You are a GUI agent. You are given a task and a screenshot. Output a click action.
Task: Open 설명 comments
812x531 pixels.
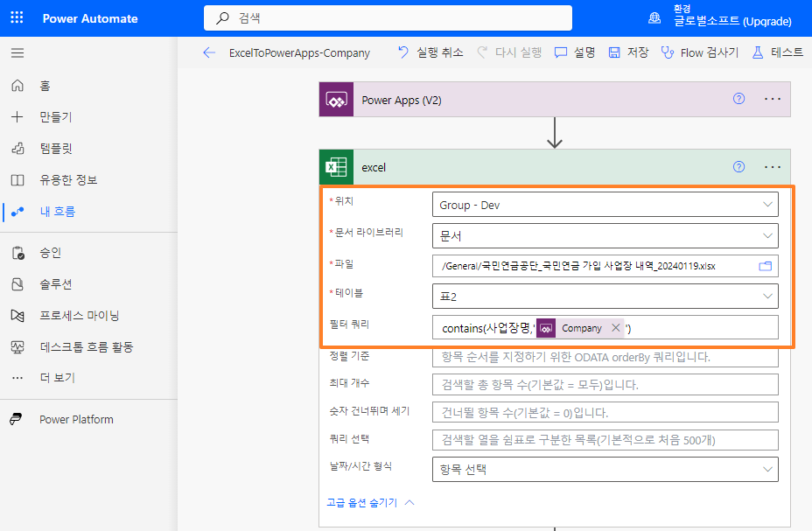pos(575,52)
